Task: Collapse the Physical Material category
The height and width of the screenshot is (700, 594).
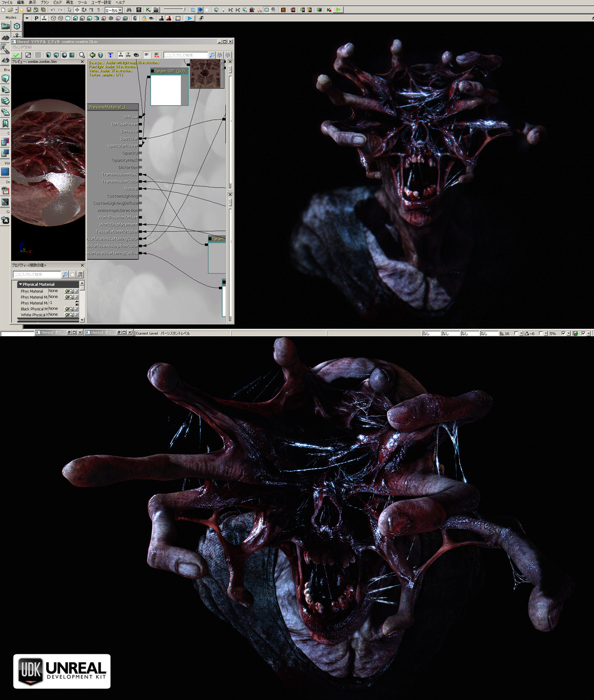Action: pyautogui.click(x=20, y=284)
